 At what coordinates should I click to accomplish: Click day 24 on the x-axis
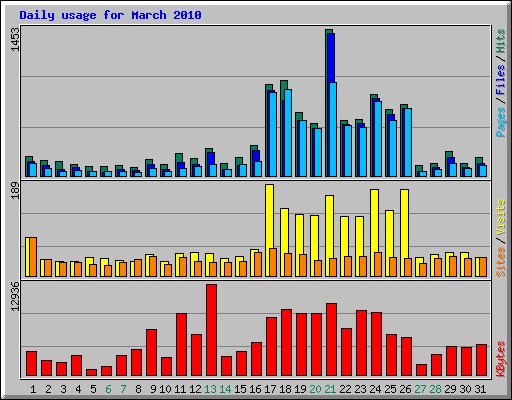point(375,389)
